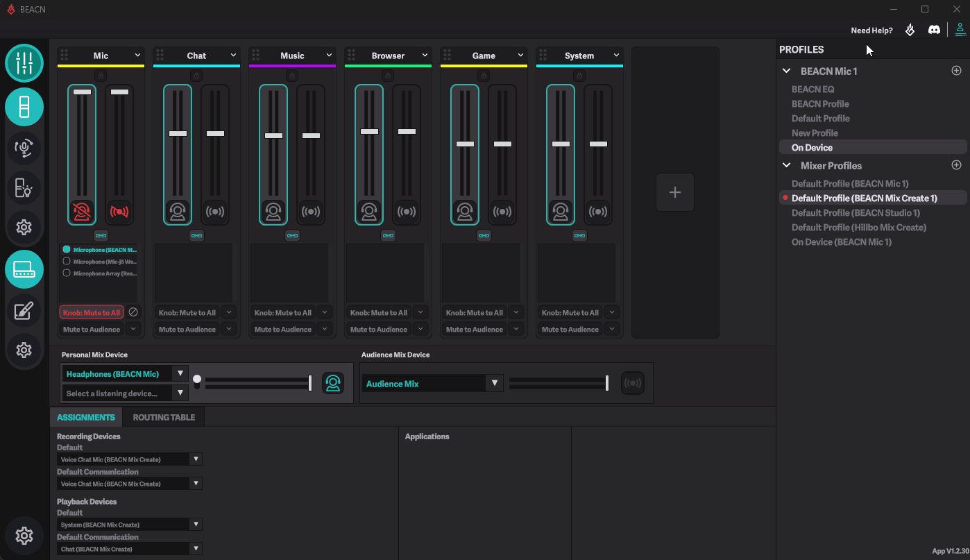Add a new mixer channel with plus

(x=675, y=192)
